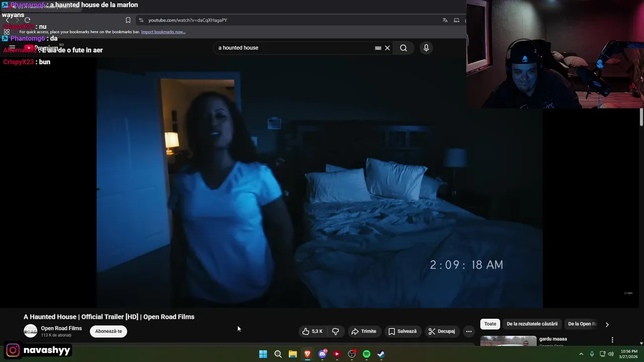Open the on-screen keyboard in search box
The height and width of the screenshot is (362, 644).
click(x=378, y=48)
